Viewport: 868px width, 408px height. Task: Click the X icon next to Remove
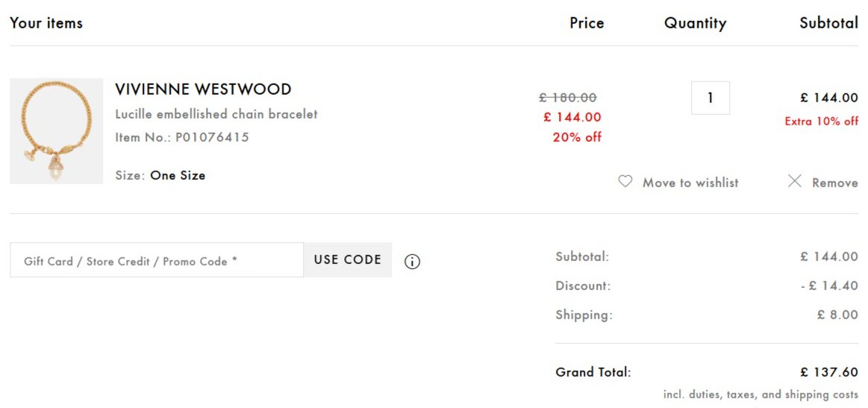(795, 181)
